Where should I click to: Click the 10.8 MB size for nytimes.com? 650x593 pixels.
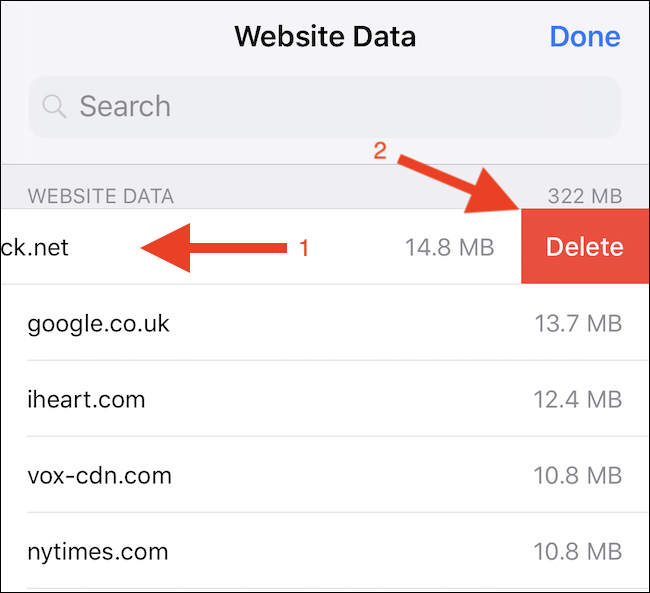point(577,551)
